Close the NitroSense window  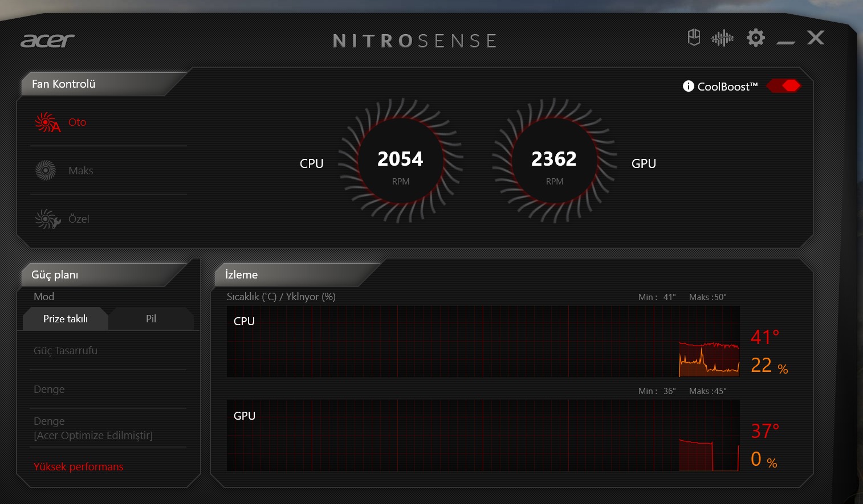(816, 38)
